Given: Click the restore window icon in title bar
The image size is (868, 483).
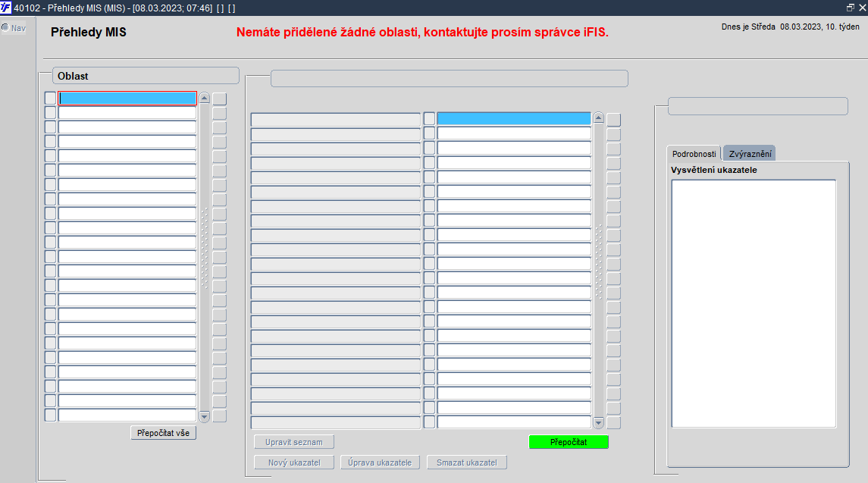Looking at the screenshot, I should [x=851, y=8].
